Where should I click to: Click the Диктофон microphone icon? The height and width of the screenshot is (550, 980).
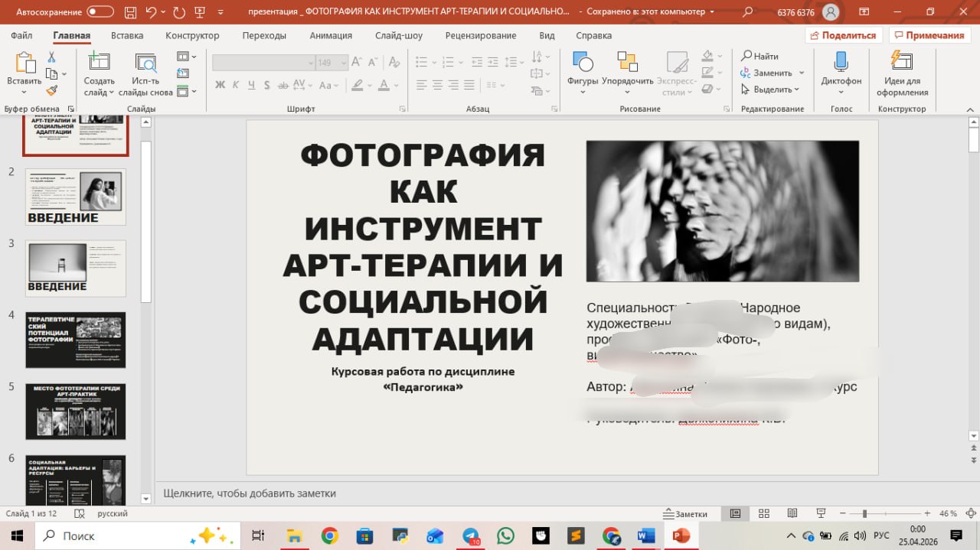841,62
